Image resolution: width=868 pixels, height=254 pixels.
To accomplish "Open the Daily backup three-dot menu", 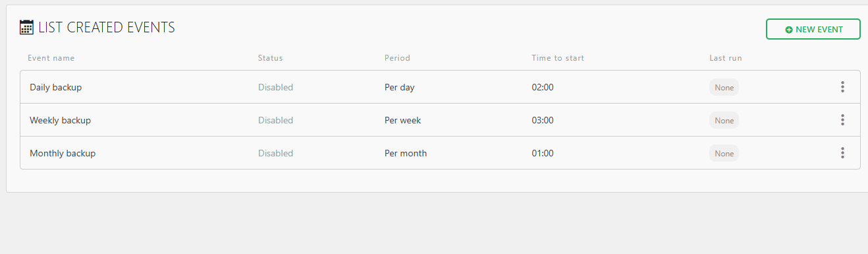I will tap(842, 87).
